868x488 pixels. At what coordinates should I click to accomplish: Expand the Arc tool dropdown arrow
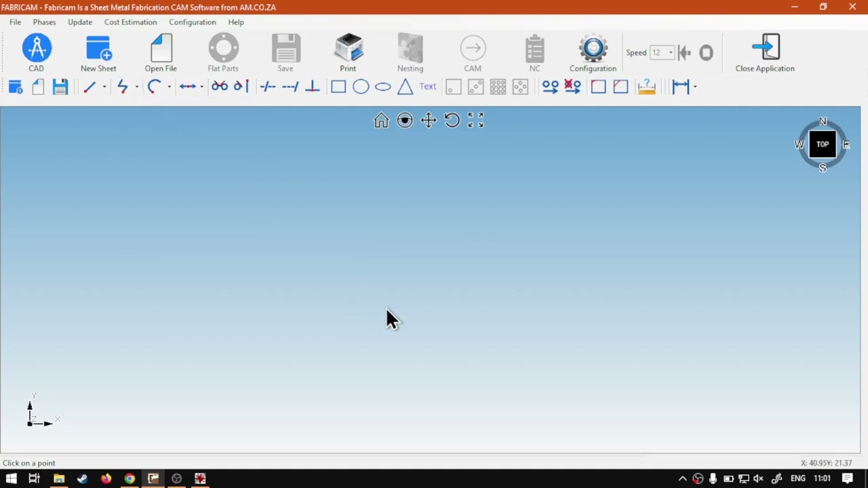169,87
